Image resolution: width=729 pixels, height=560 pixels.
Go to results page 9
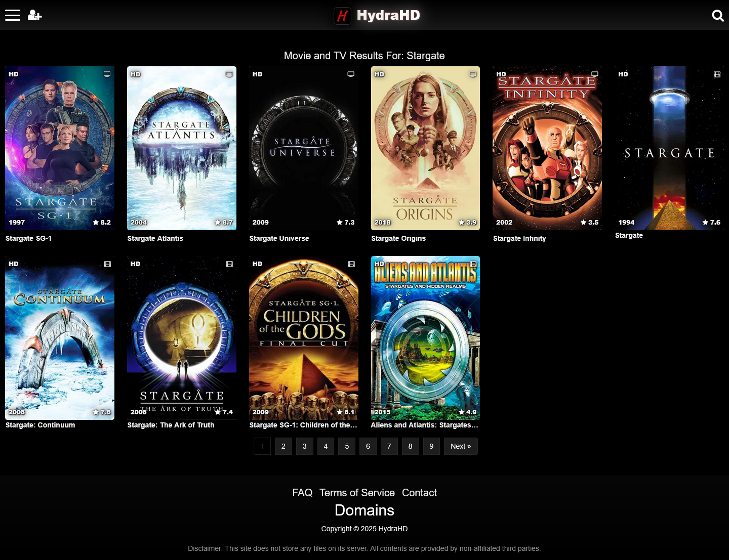[x=431, y=446]
